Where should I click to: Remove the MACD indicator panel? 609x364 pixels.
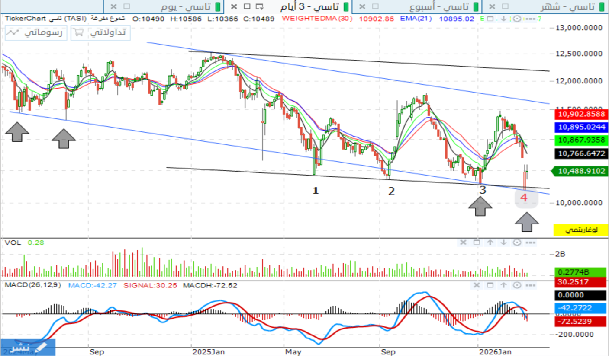477,285
